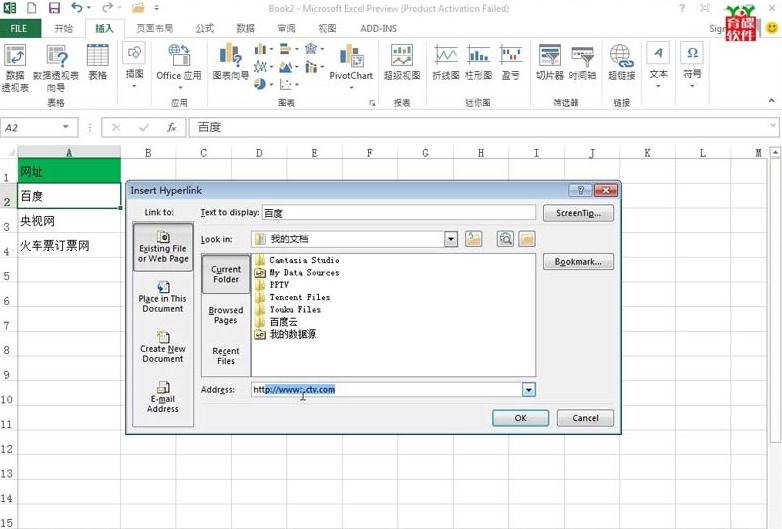Select cell A3 containing 央视网
782x529 pixels.
click(x=69, y=221)
